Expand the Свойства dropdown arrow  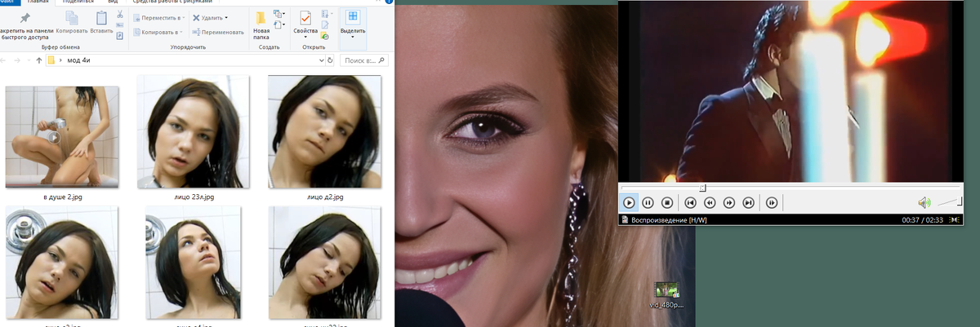click(305, 38)
